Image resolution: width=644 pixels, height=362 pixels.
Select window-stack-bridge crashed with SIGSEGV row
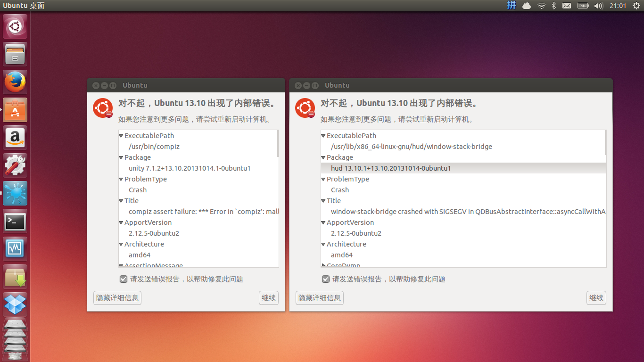point(463,212)
